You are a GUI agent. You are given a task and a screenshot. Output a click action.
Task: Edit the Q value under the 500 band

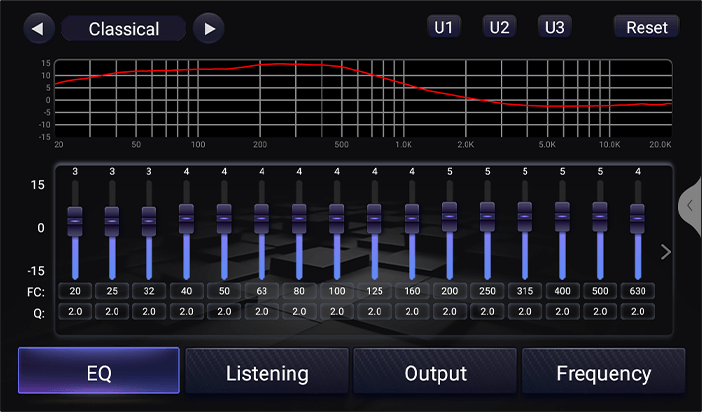[600, 312]
